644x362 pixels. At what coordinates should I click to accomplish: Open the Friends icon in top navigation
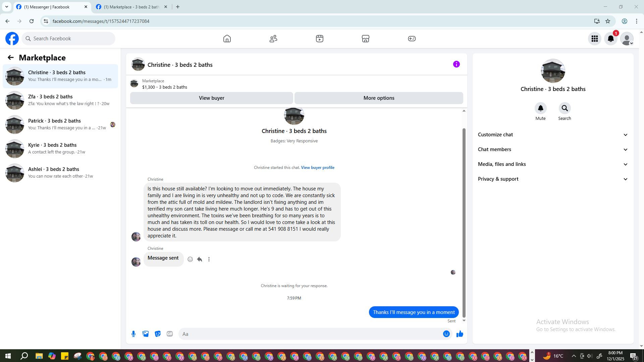click(x=273, y=39)
